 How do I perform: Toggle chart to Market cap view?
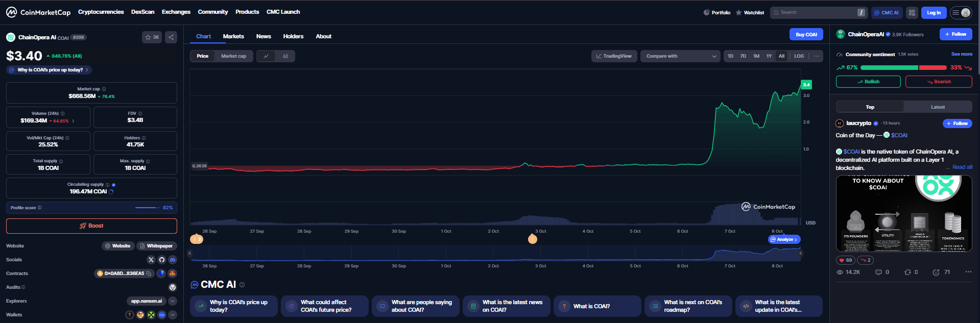click(x=233, y=56)
